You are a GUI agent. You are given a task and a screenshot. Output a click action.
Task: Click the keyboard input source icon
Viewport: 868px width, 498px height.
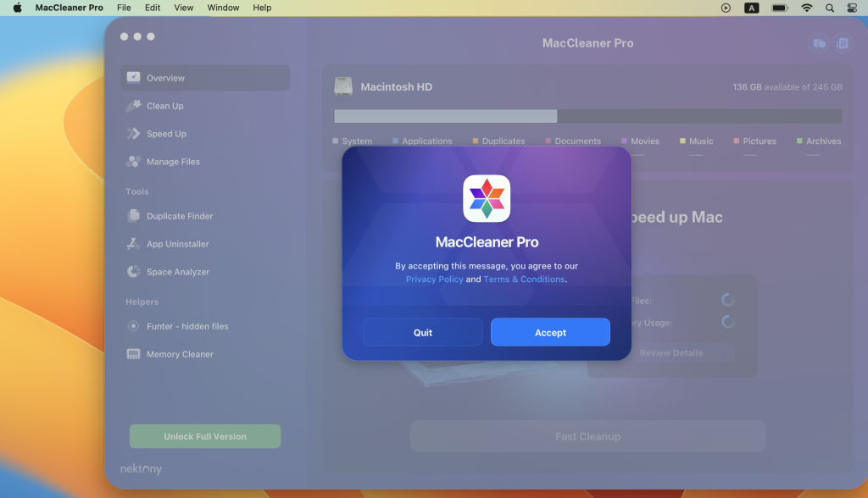(751, 8)
